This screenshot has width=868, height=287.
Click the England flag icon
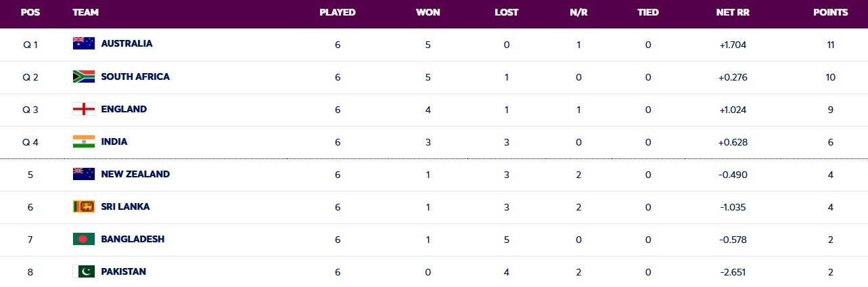[83, 109]
